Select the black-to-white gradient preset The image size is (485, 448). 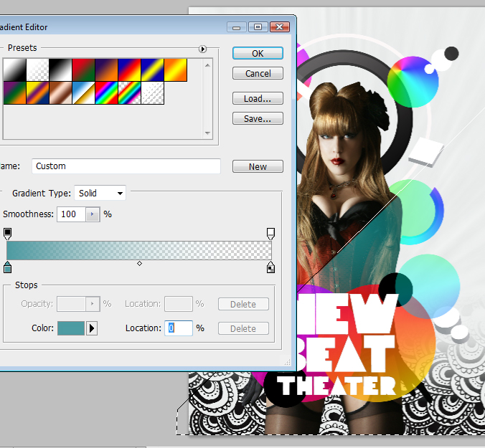pos(60,70)
